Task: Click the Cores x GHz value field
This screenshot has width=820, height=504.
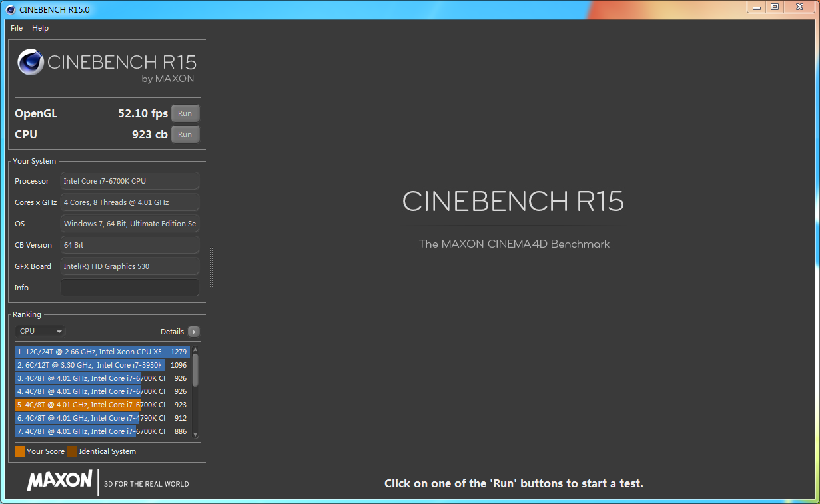Action: (130, 202)
